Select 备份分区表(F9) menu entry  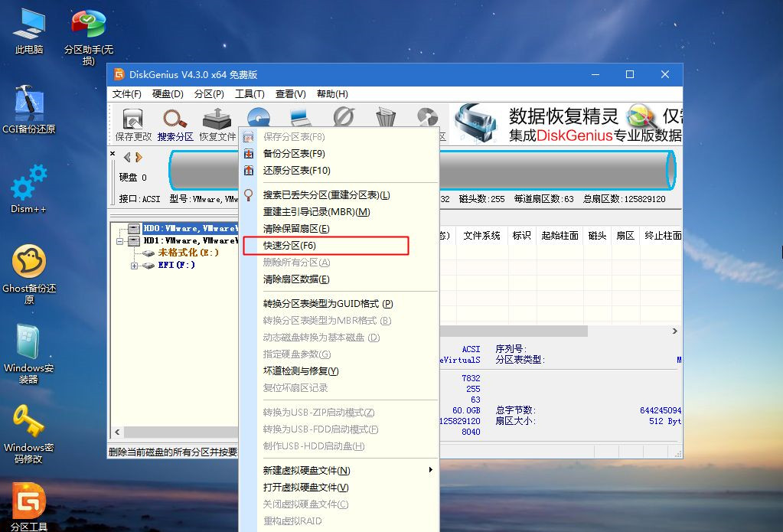(294, 153)
